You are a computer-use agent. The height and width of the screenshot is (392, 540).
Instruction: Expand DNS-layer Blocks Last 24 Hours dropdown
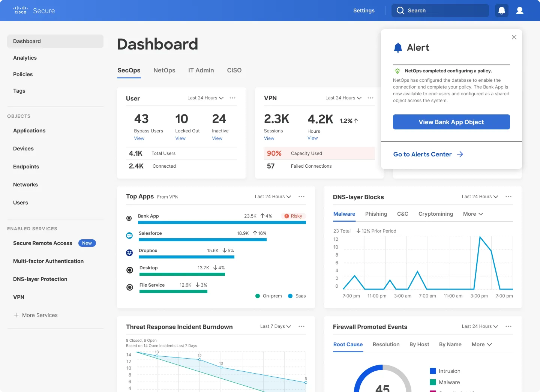click(x=480, y=197)
